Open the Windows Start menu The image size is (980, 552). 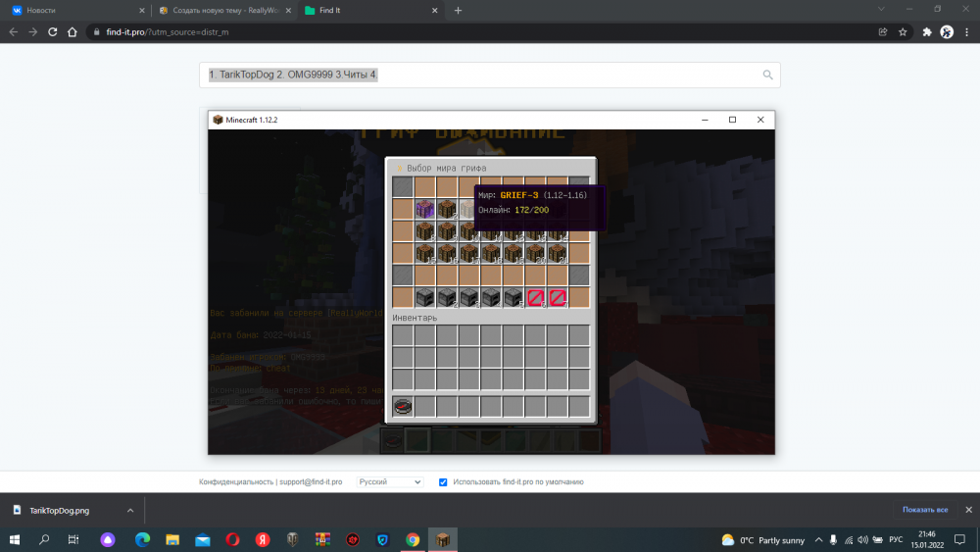click(15, 539)
